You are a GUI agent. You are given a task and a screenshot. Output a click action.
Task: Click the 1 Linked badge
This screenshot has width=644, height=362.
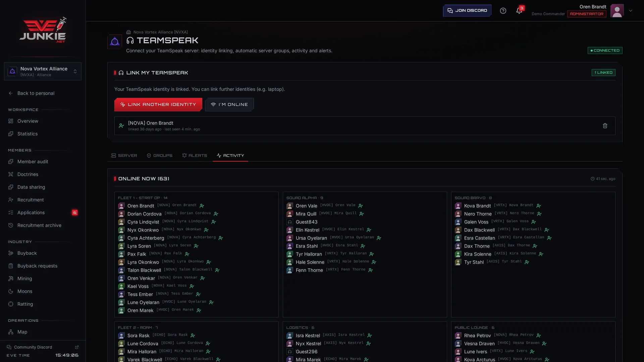pyautogui.click(x=603, y=72)
